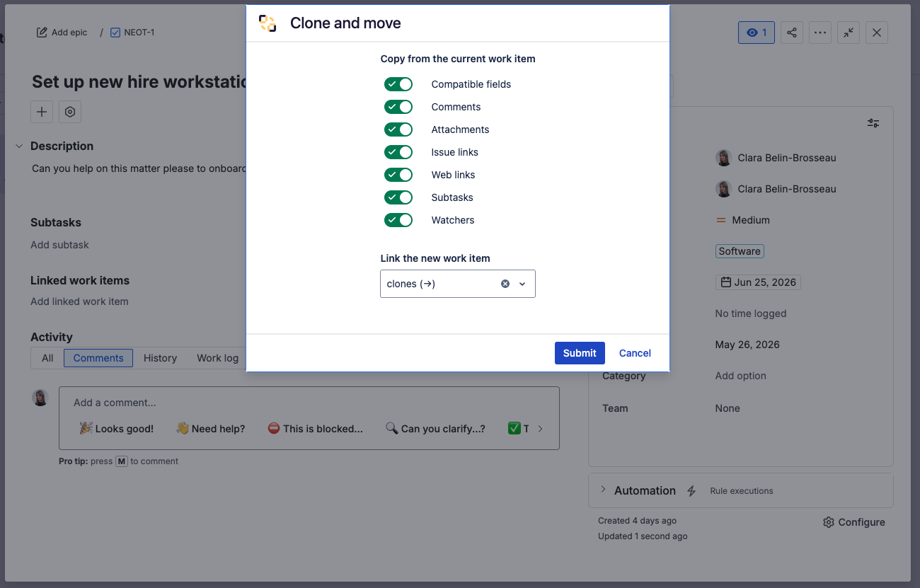Insert the This is blocked... quick reply
920x588 pixels.
(x=315, y=429)
